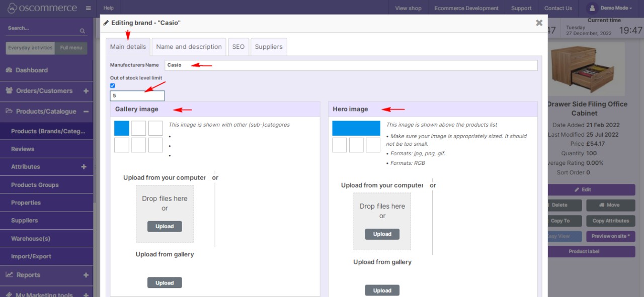644x297 pixels.
Task: Click Upload inside the Gallery image drop zone
Action: (165, 227)
